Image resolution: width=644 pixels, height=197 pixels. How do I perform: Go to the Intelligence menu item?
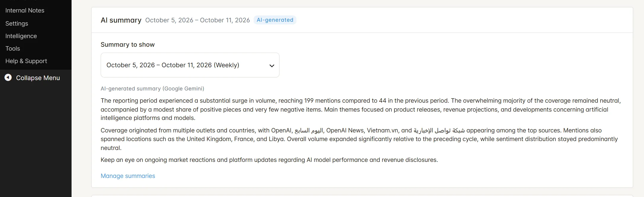tap(21, 36)
